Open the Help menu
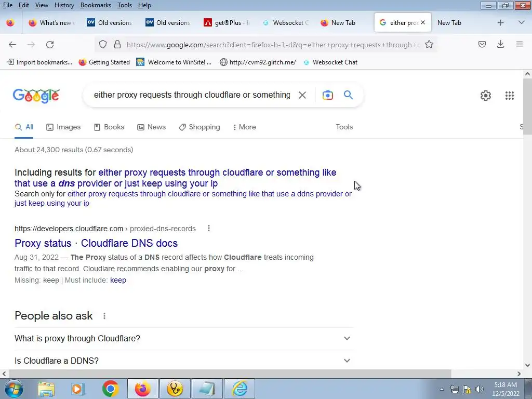 pyautogui.click(x=144, y=5)
